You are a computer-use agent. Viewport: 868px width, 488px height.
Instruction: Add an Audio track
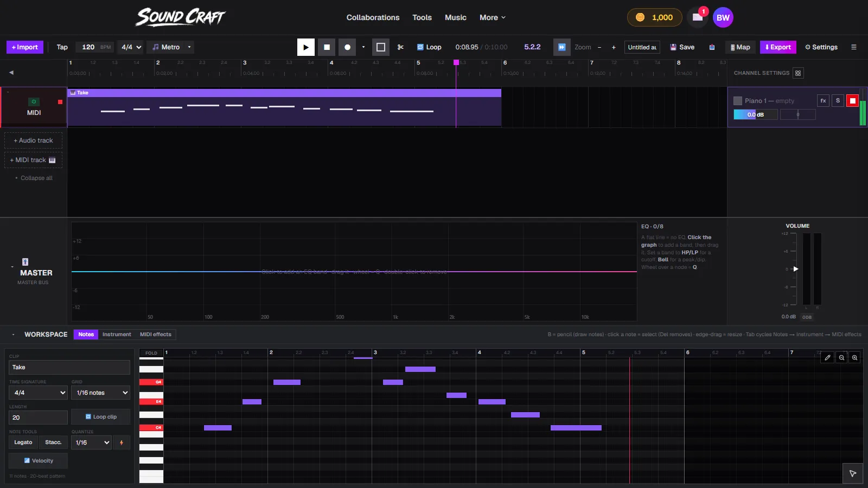pos(34,140)
